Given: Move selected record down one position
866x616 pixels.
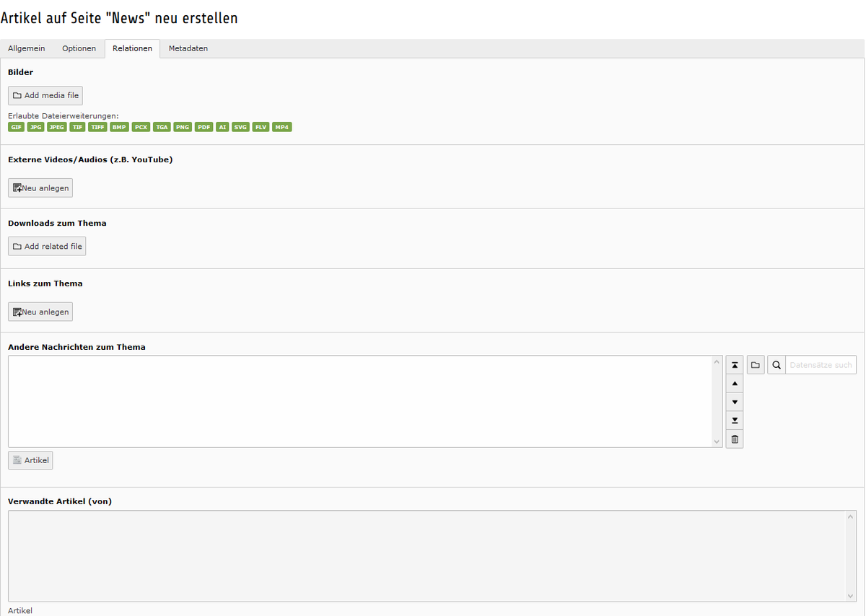Looking at the screenshot, I should pos(735,402).
